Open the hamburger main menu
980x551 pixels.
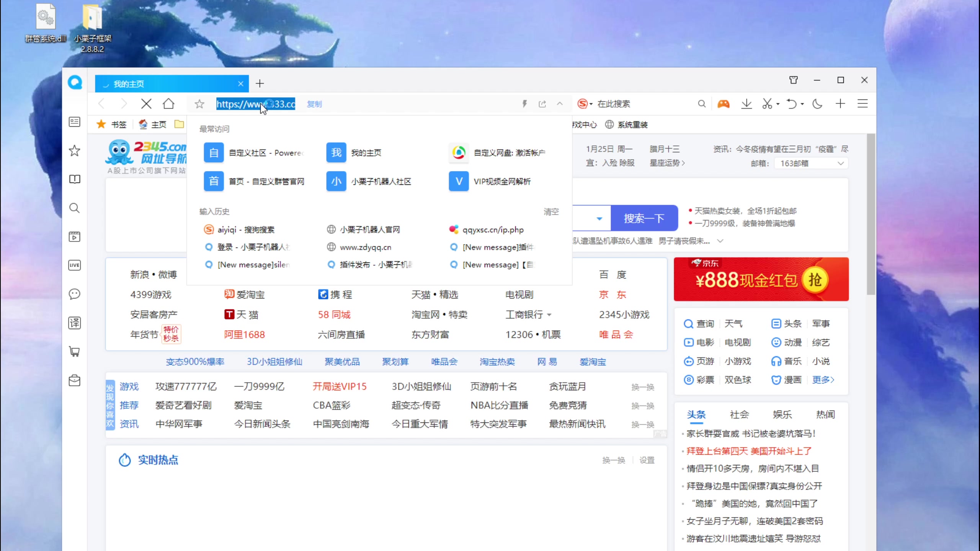click(x=862, y=104)
